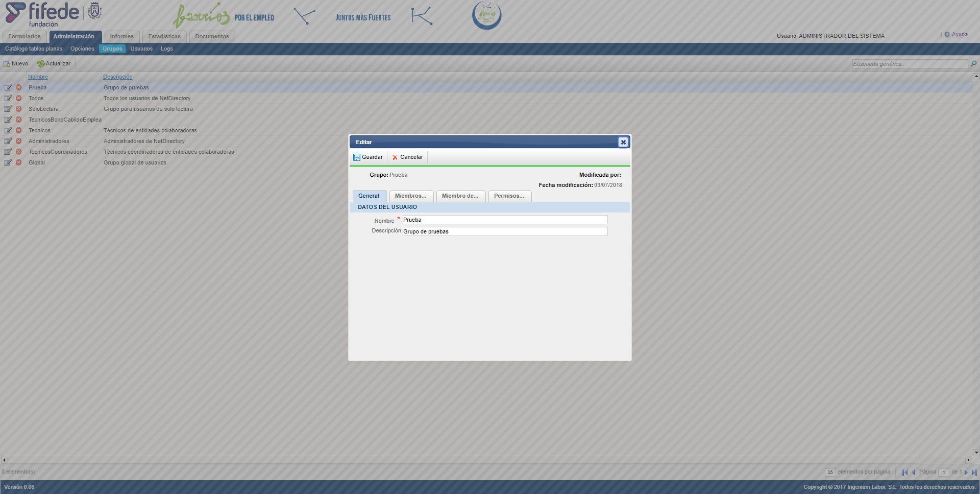Click the Búsqueda genérica search field
Viewport: 980px width, 494px height.
[910, 64]
